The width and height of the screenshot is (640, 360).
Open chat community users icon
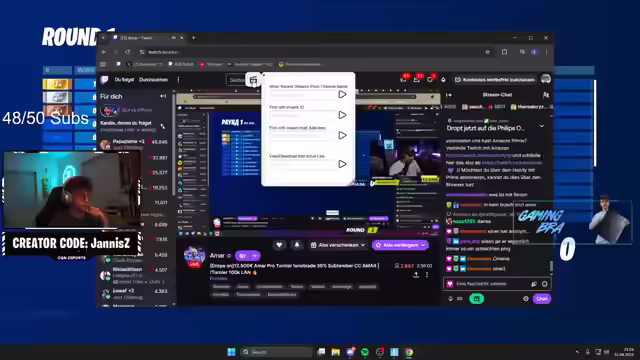click(546, 95)
